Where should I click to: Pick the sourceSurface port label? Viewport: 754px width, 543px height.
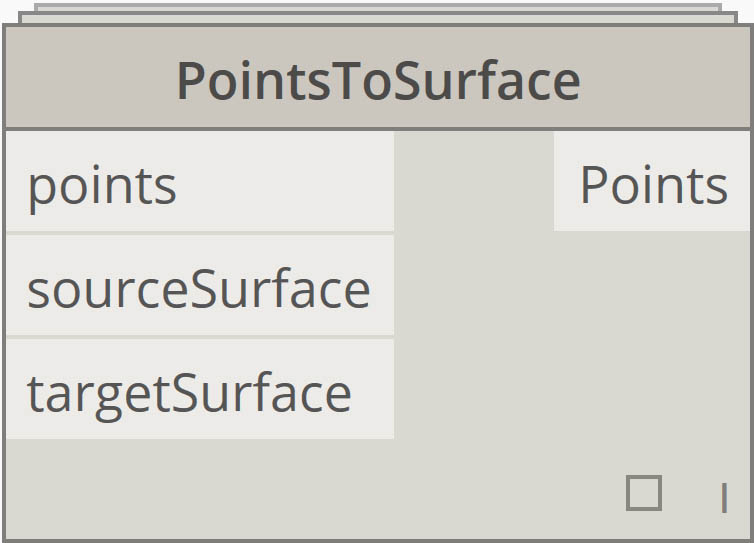(x=198, y=288)
